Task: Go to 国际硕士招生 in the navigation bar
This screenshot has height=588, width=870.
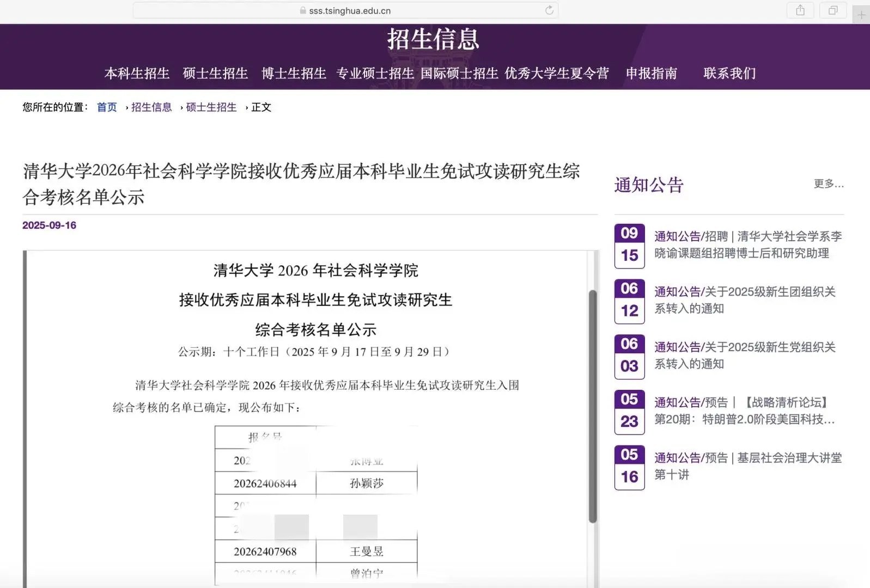Action: click(459, 73)
